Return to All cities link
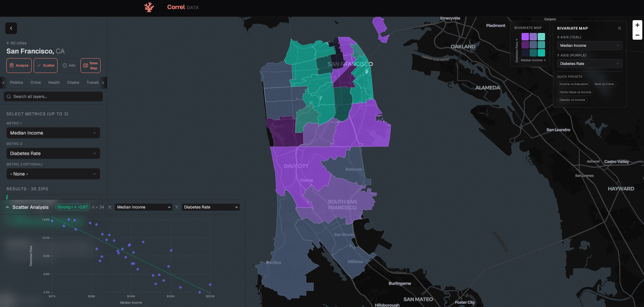This screenshot has height=307, width=644. coord(16,43)
